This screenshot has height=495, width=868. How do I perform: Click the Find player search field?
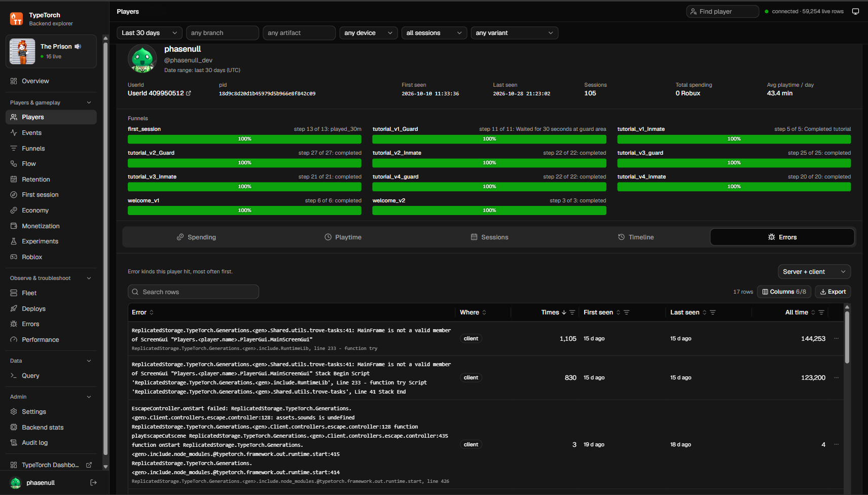pos(722,12)
